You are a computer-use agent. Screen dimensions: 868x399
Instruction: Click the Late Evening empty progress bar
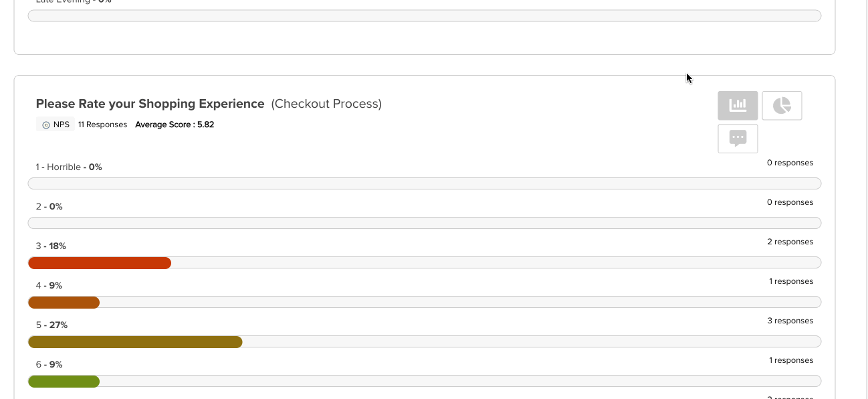pos(425,15)
